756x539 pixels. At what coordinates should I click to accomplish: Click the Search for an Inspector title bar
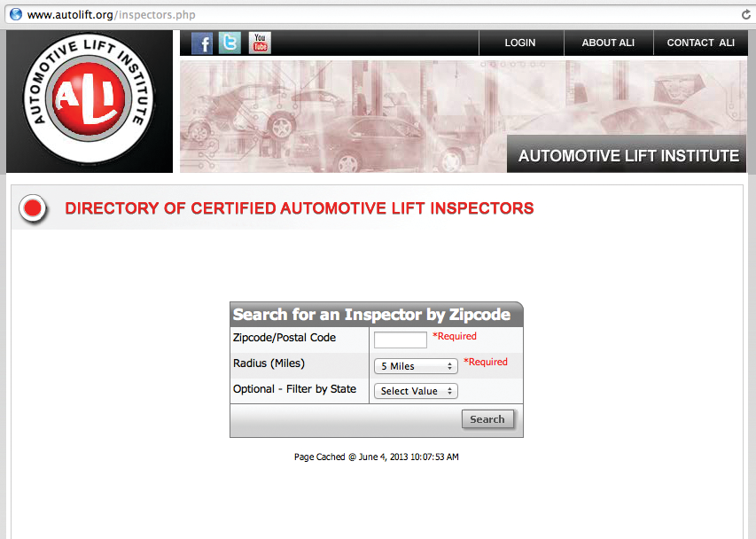click(376, 315)
